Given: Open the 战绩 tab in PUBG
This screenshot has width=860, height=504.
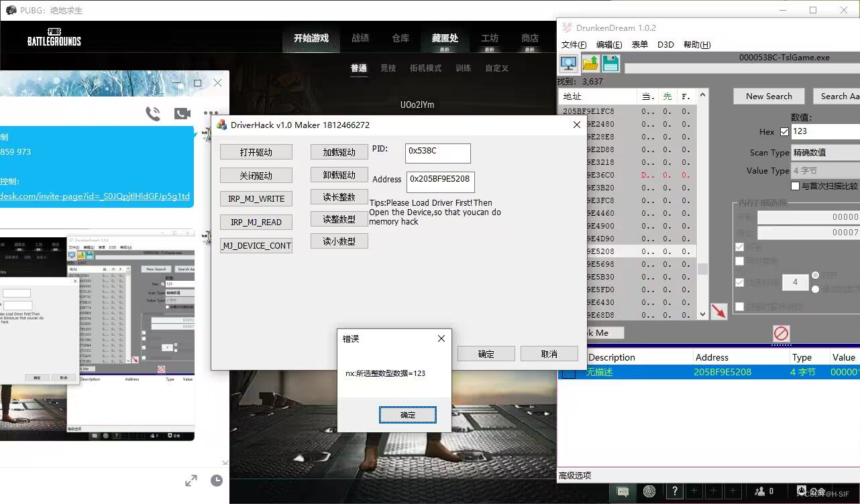Looking at the screenshot, I should tap(360, 38).
